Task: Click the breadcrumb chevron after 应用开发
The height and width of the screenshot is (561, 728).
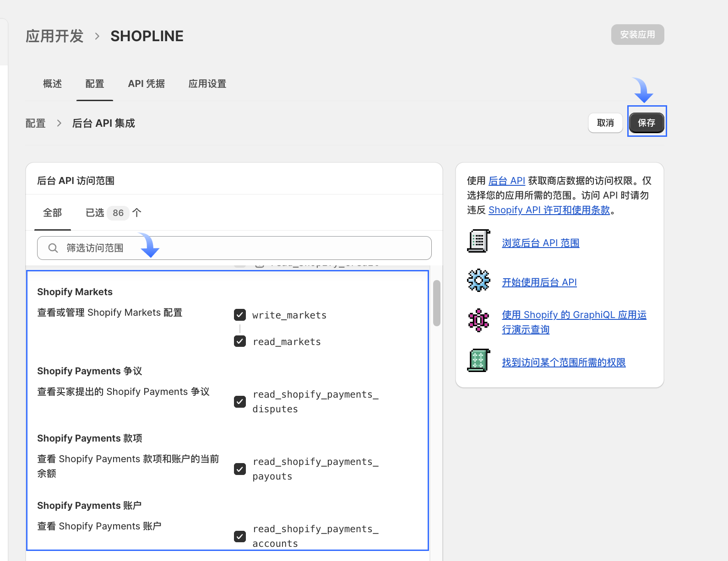Action: (97, 36)
